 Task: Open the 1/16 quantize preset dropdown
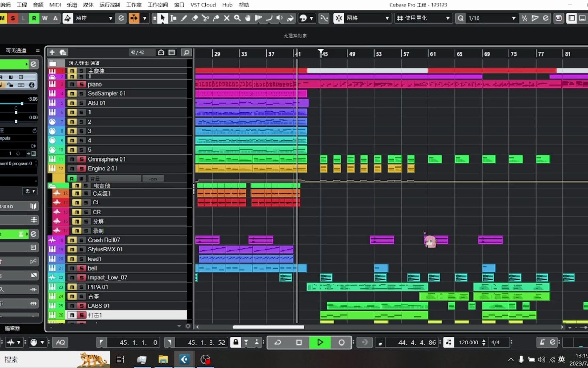[492, 18]
